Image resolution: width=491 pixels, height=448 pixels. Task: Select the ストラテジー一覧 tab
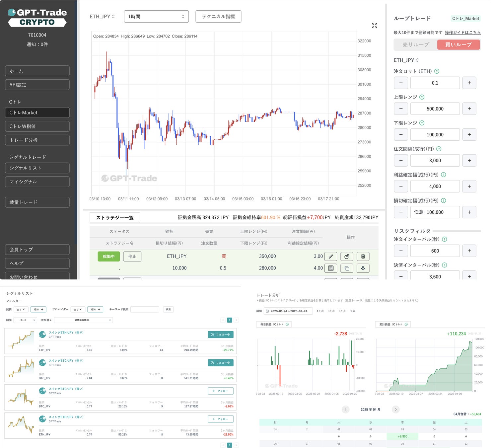point(115,217)
